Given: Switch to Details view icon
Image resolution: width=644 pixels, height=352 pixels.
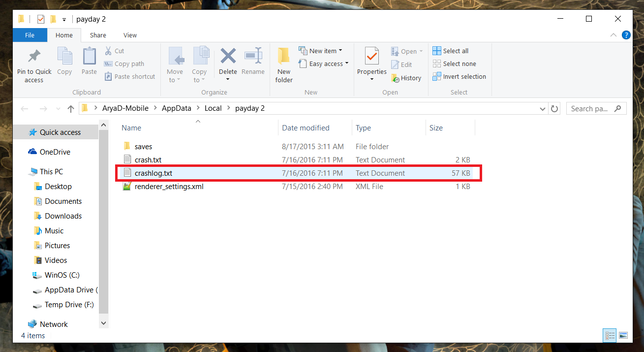Looking at the screenshot, I should [610, 335].
